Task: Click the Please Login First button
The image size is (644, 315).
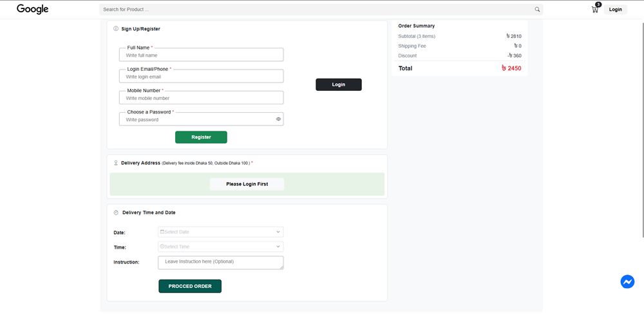Action: pos(247,184)
